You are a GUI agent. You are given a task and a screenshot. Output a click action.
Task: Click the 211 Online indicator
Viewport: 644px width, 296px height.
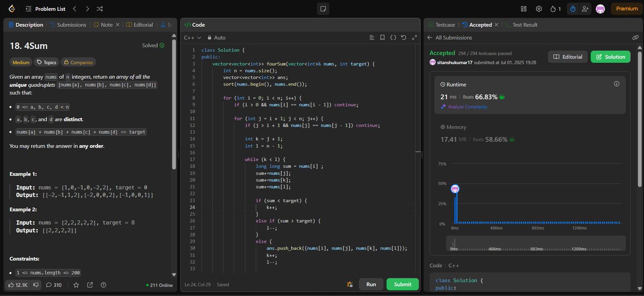159,285
